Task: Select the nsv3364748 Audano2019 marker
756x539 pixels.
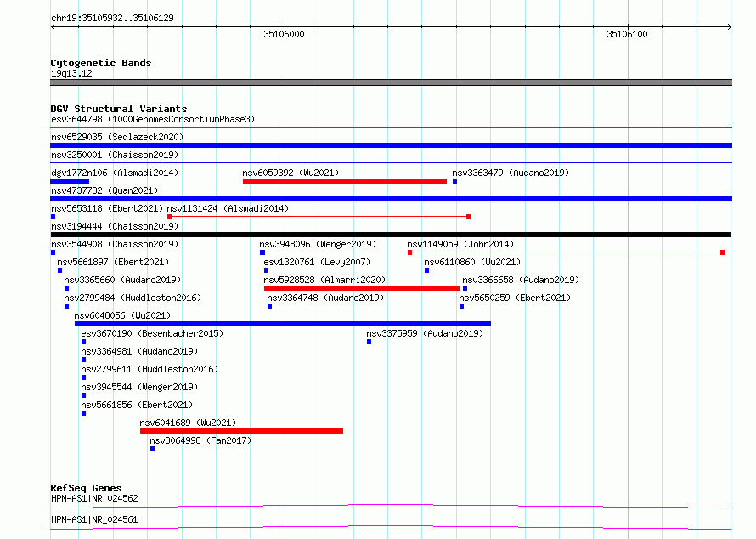Action: (x=269, y=306)
